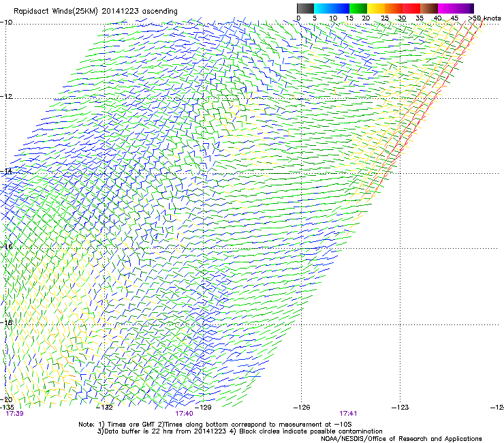Click the latitude label '-16'
Image resolution: width=504 pixels, height=443 pixels.
[x=6, y=247]
